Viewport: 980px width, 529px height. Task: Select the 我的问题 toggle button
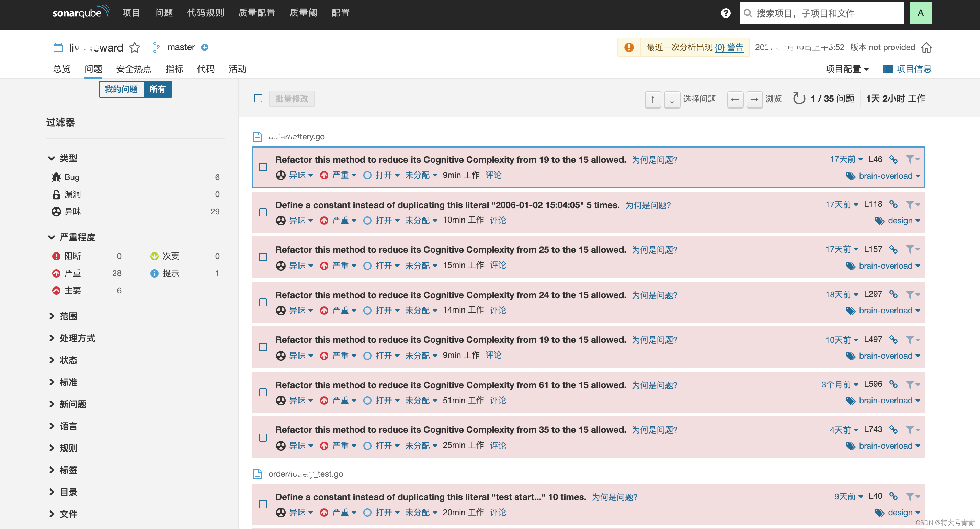[x=121, y=89]
